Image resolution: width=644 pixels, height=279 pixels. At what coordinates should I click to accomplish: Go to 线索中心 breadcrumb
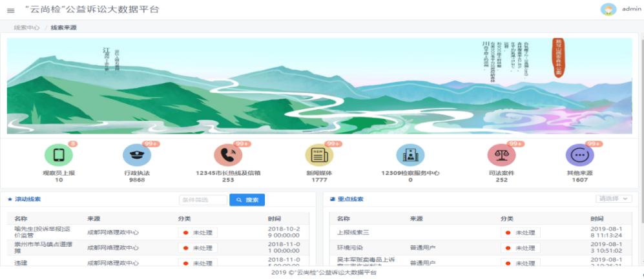pyautogui.click(x=26, y=28)
